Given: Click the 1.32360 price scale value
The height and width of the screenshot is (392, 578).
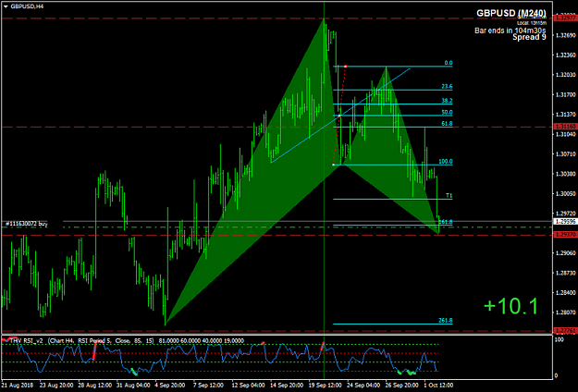Looking at the screenshot, I should [x=566, y=55].
